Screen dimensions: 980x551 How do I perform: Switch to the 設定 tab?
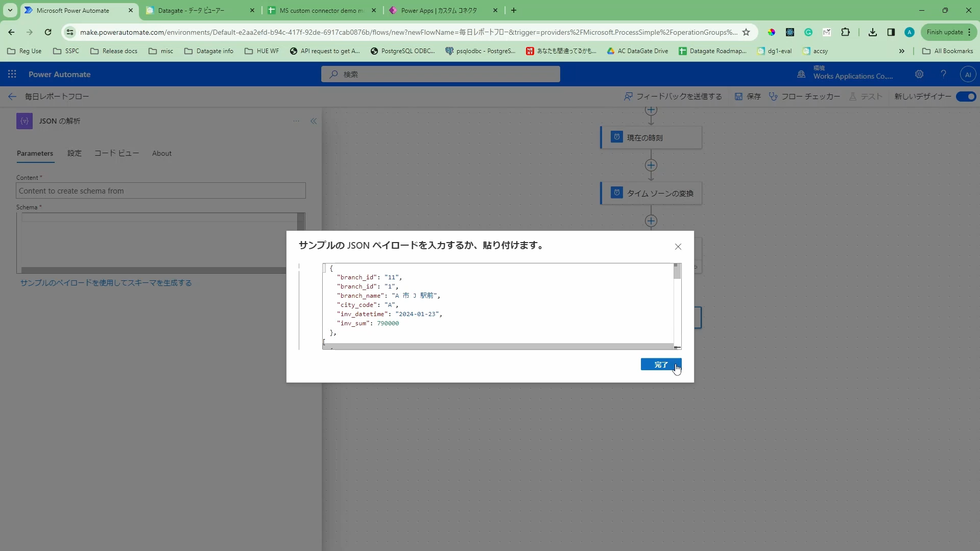(x=75, y=153)
